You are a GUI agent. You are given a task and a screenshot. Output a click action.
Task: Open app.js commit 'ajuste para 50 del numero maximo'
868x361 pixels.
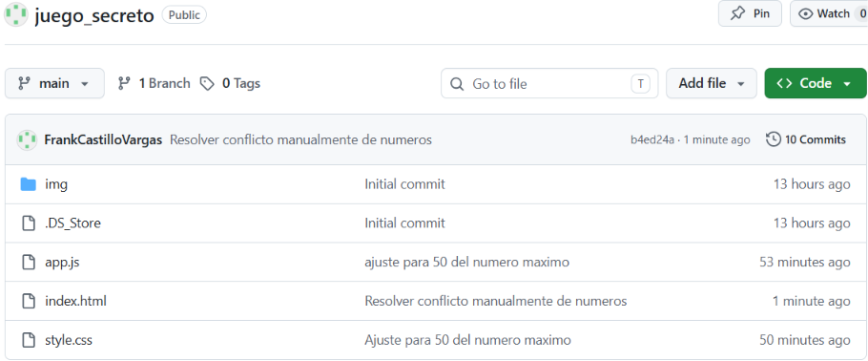pyautogui.click(x=466, y=262)
